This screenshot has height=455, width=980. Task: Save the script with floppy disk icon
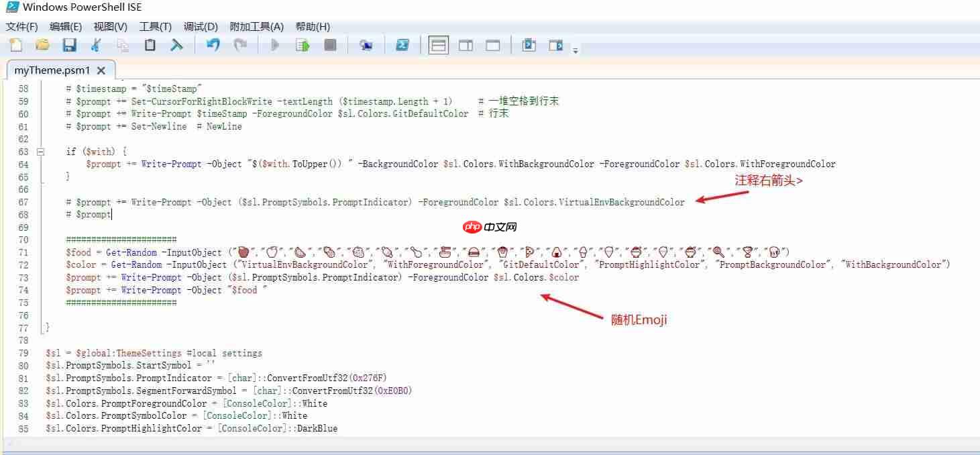click(x=69, y=45)
